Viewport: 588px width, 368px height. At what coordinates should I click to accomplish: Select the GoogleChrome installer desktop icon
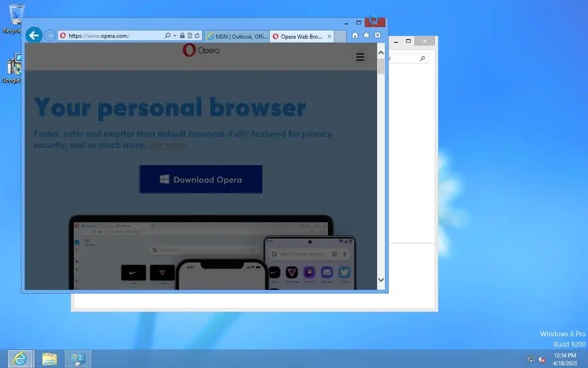click(13, 68)
